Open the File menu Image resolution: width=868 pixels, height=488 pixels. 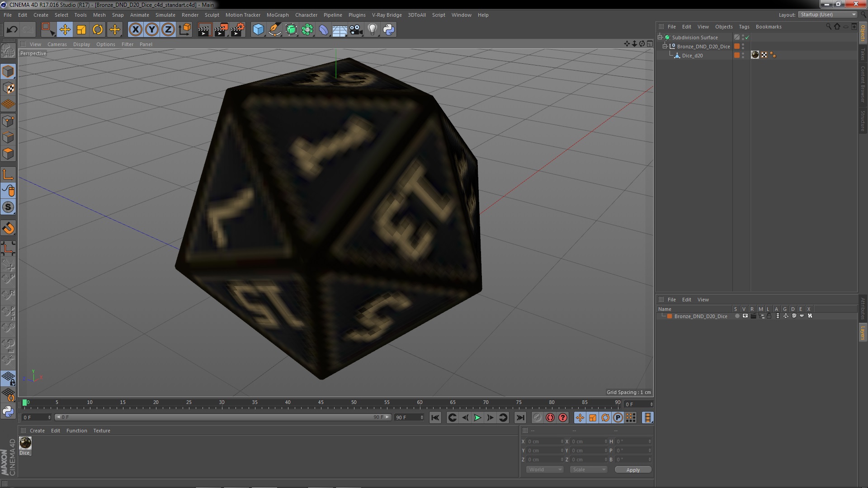click(x=8, y=15)
